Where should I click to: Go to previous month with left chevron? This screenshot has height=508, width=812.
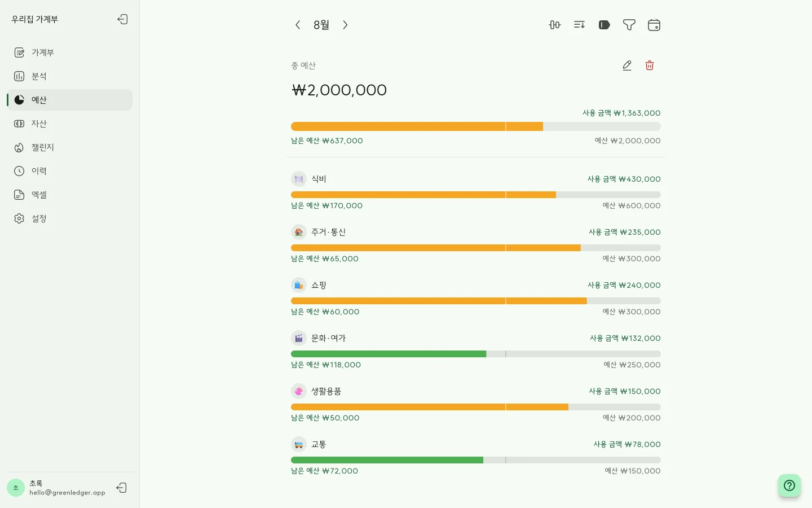pos(298,25)
